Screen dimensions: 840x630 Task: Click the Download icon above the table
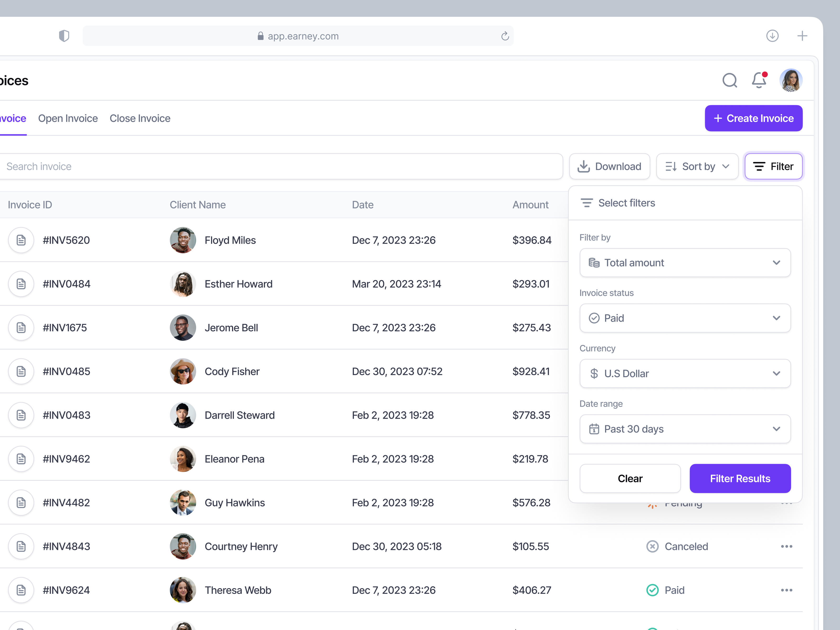tap(584, 166)
